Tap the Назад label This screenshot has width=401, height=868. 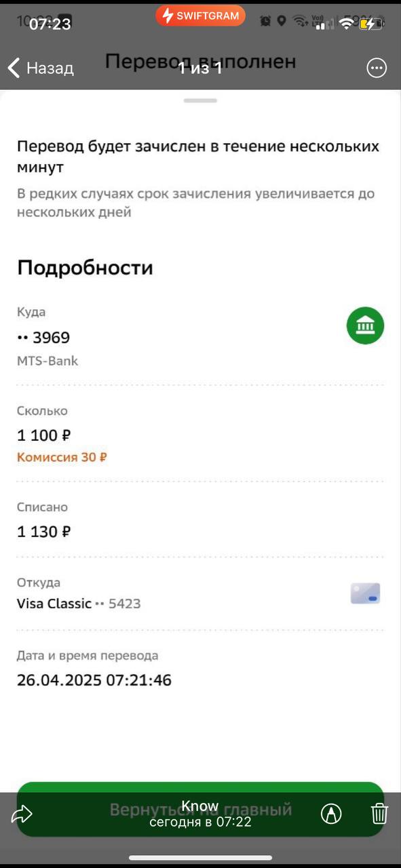pos(50,68)
